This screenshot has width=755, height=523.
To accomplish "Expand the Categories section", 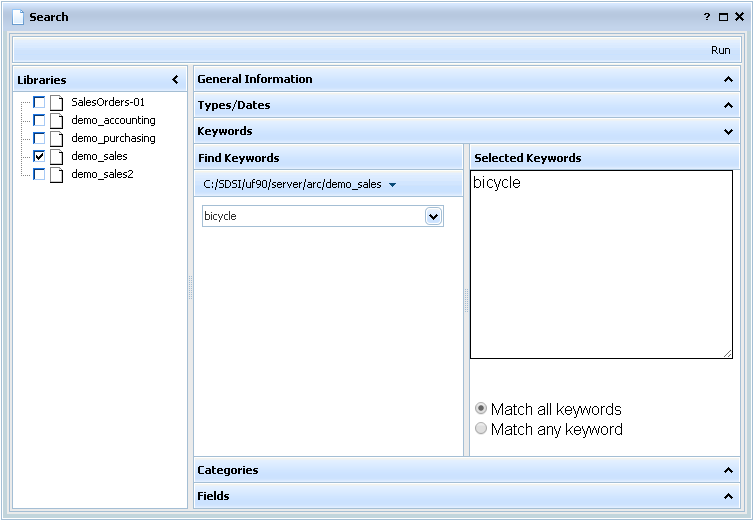I will tap(728, 470).
